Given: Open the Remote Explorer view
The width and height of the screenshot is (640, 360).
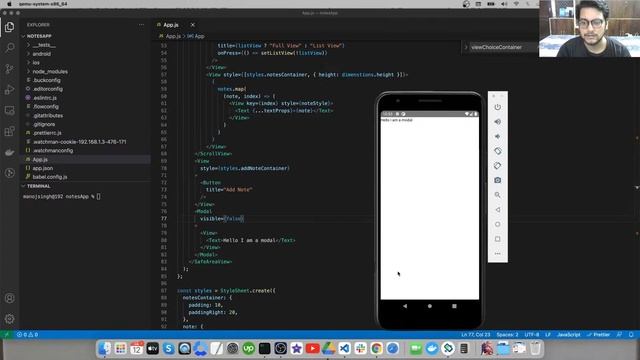Looking at the screenshot, I should coord(9,110).
